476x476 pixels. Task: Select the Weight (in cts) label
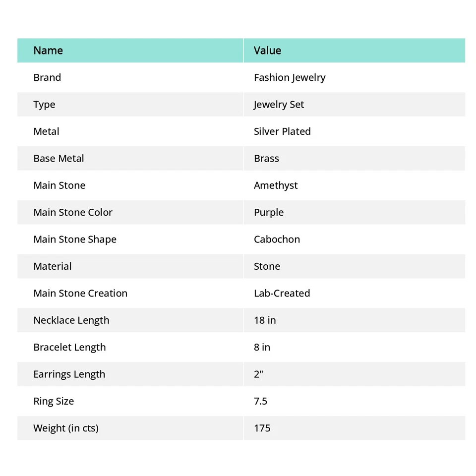click(66, 428)
